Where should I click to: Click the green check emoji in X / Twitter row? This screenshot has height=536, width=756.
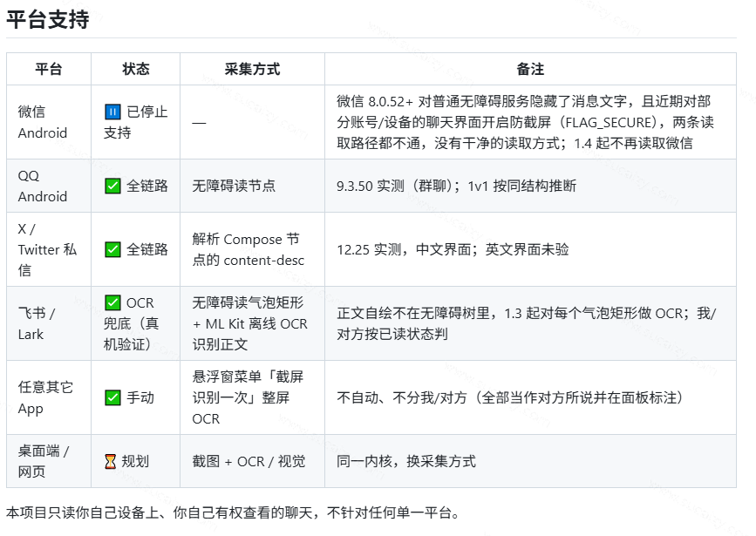point(112,249)
